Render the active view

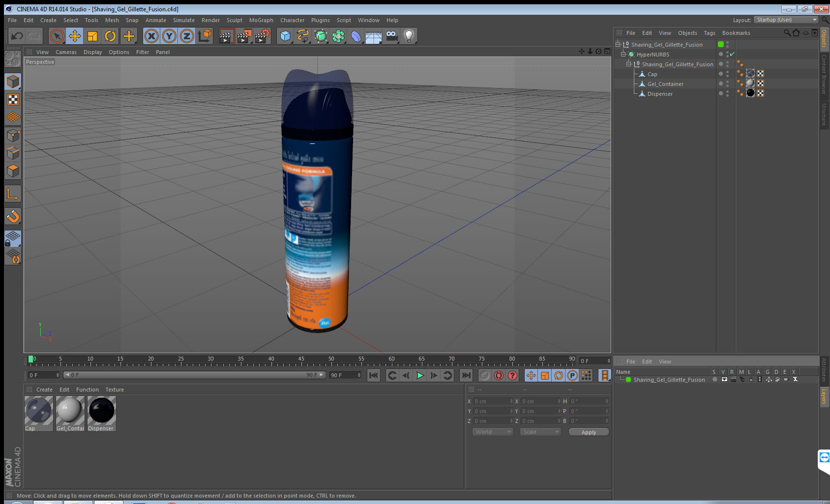pyautogui.click(x=226, y=36)
